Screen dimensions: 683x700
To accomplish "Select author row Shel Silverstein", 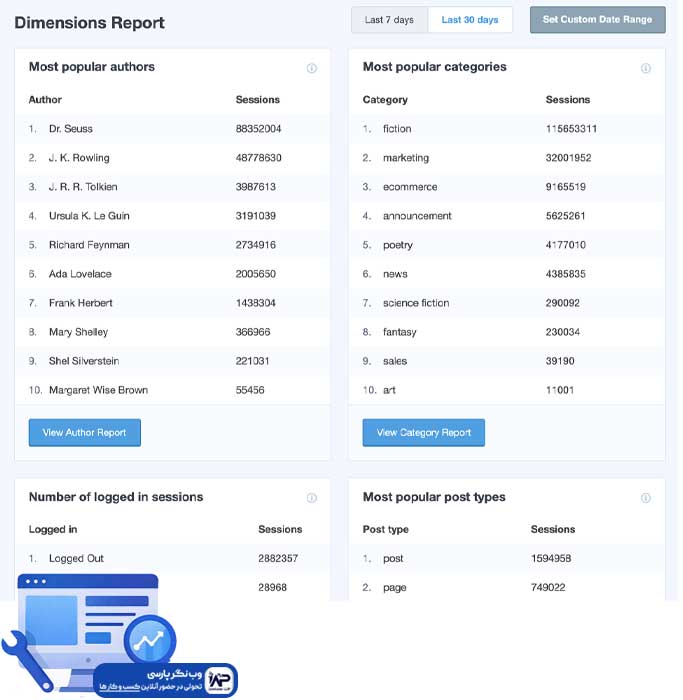I will (x=172, y=361).
